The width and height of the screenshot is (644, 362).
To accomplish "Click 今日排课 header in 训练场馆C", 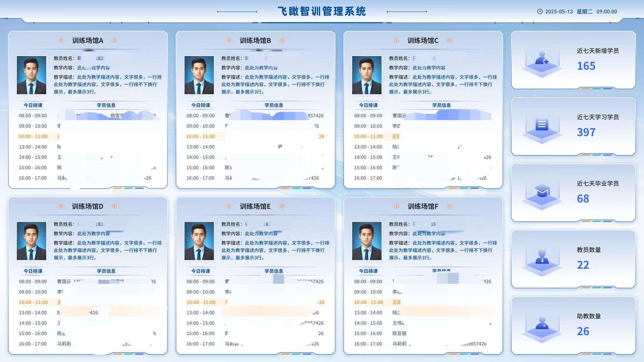I will click(368, 105).
